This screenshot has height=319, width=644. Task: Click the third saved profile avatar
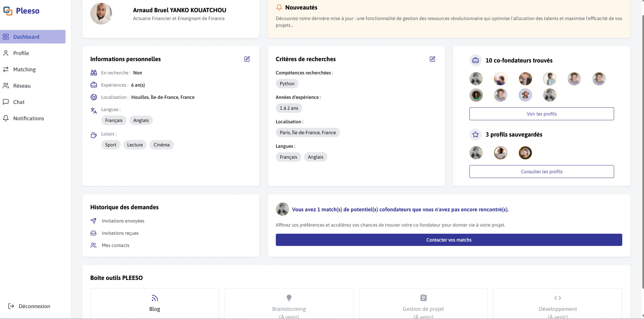coord(525,153)
